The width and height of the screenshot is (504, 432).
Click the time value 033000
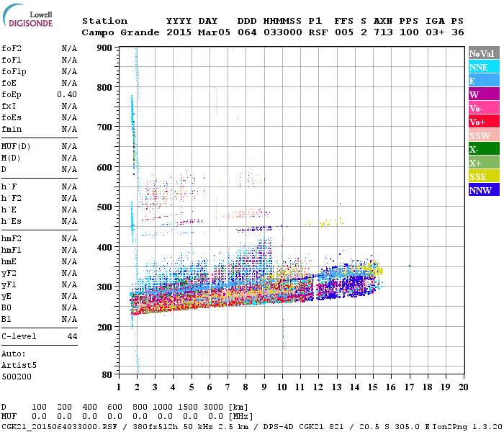pos(283,32)
